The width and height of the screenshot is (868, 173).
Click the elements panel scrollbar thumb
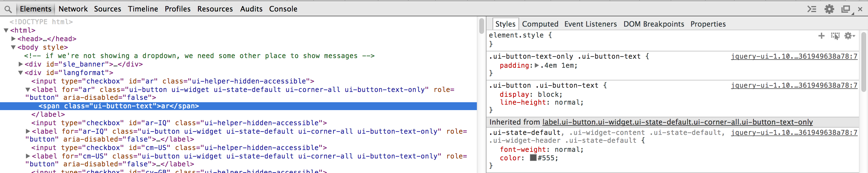(x=481, y=26)
